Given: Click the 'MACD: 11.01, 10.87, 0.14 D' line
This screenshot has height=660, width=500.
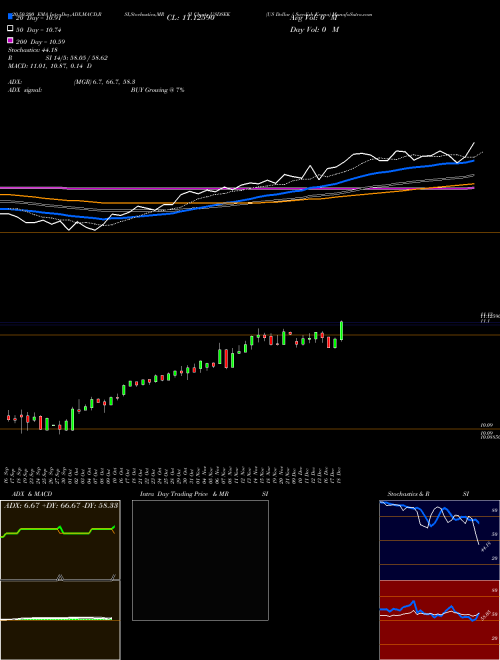Looking at the screenshot, I should tap(50, 66).
